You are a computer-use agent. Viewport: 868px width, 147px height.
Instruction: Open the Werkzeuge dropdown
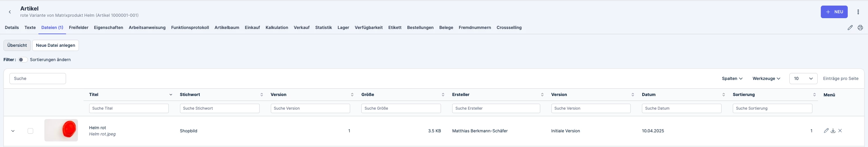(766, 79)
